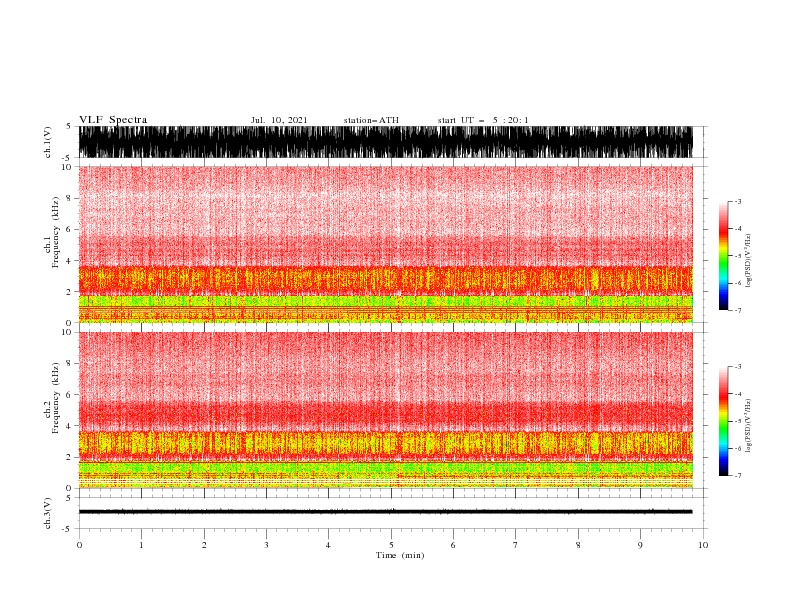Click the ch.1 voltage waveform strip
The height and width of the screenshot is (612, 792).
tap(385, 142)
